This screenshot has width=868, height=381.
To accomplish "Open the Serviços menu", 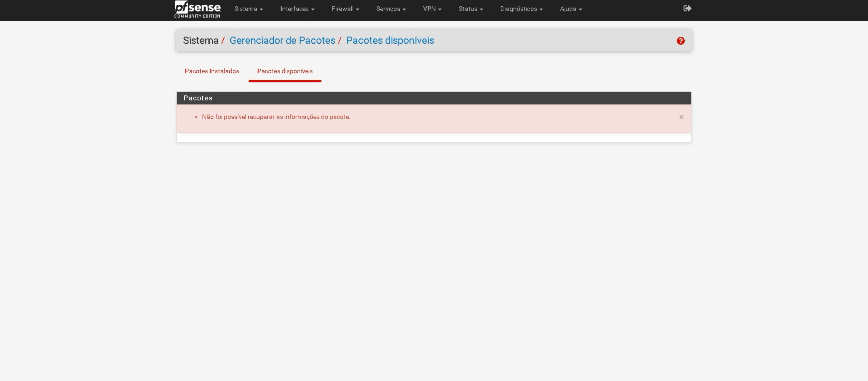I will coord(391,9).
